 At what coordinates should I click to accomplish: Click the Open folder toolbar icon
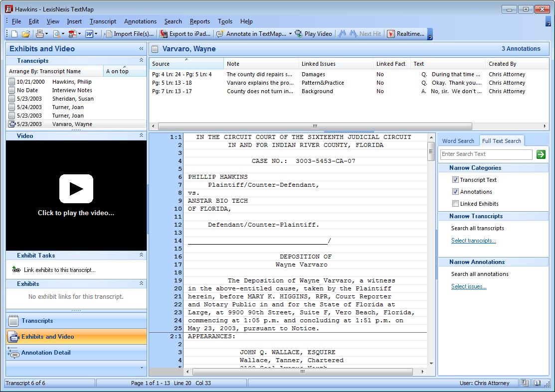(26, 34)
